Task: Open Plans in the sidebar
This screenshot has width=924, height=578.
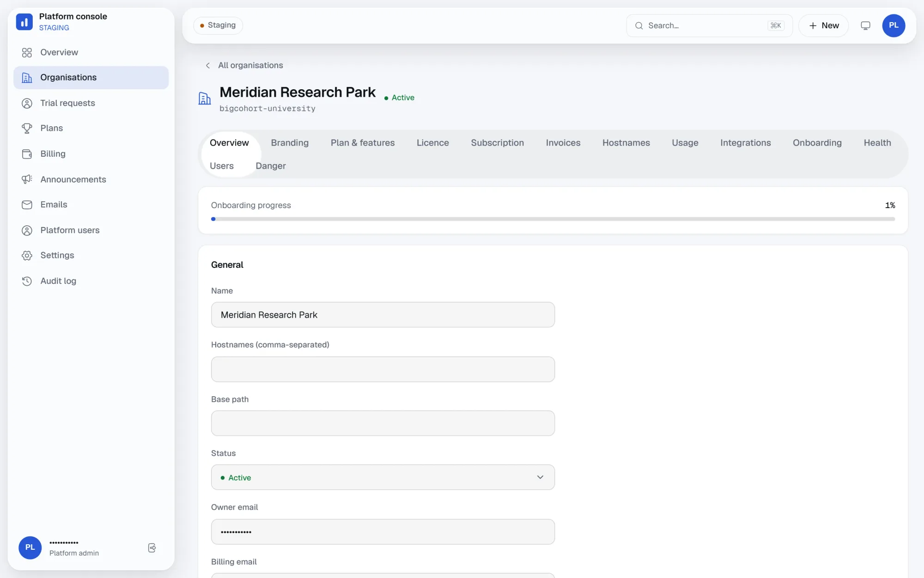Action: click(x=91, y=129)
